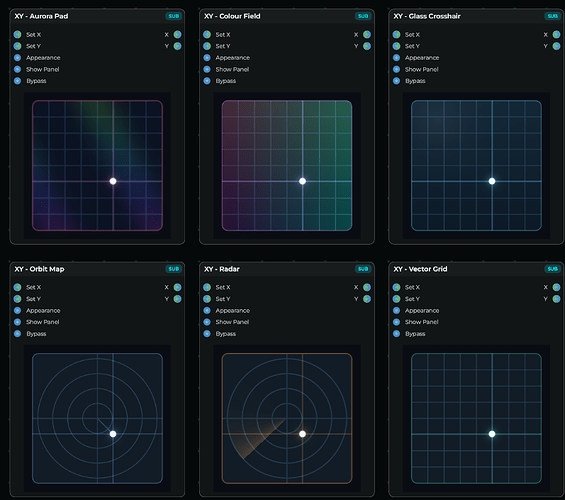Select the 'XY - Colour Field' node title
The image size is (565, 500).
(x=232, y=16)
